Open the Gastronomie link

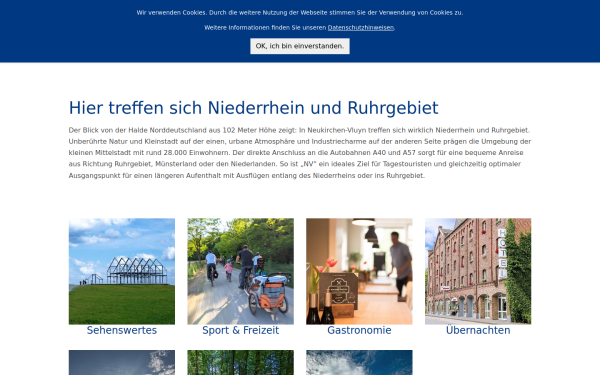click(359, 330)
